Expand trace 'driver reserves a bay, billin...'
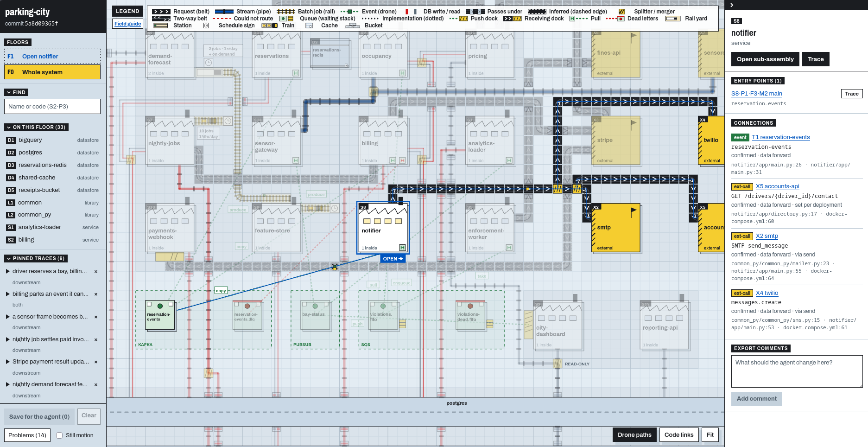This screenshot has height=447, width=868. (8, 271)
